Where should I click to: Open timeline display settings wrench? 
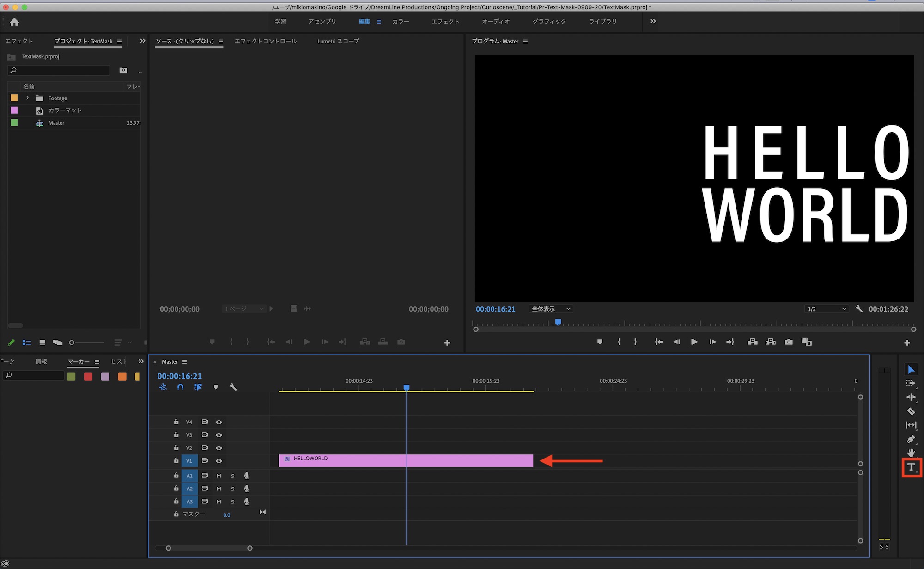click(x=233, y=387)
